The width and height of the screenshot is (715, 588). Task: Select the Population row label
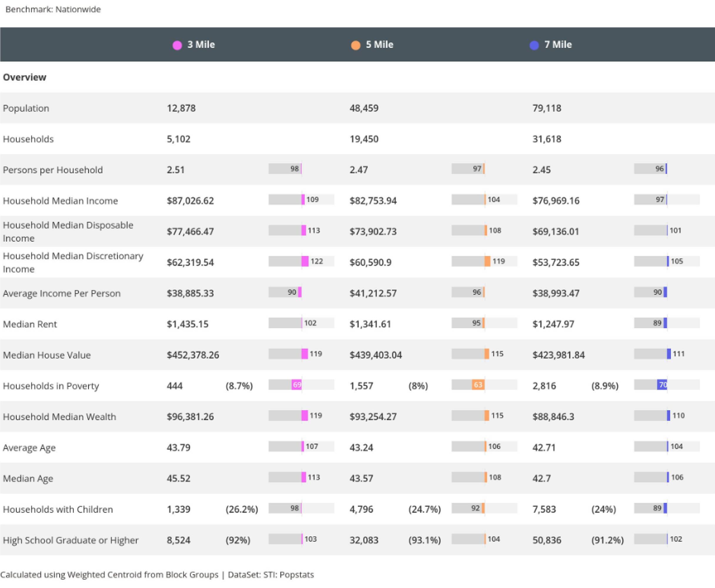(x=26, y=108)
